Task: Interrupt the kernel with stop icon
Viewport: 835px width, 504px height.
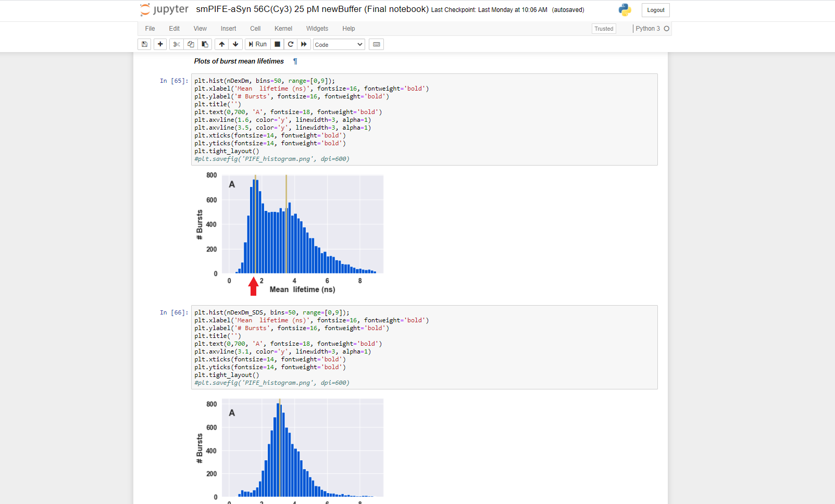Action: click(278, 44)
